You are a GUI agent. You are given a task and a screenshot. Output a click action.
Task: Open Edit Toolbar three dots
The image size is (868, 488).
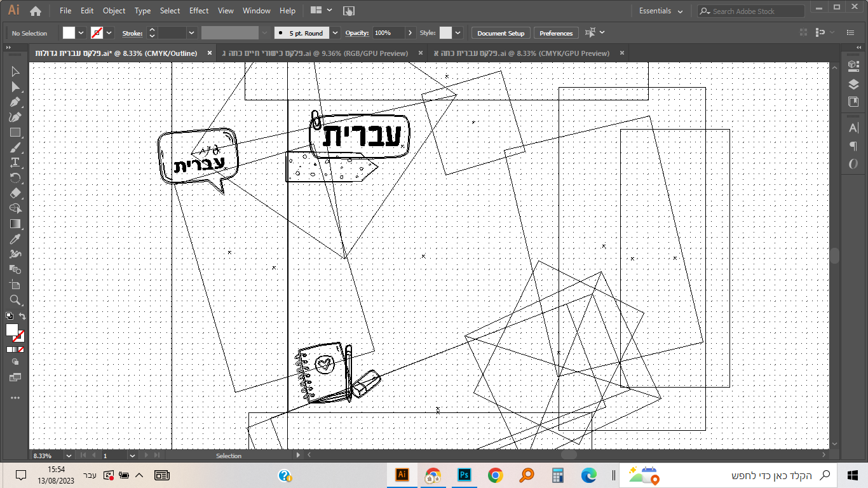(x=15, y=398)
